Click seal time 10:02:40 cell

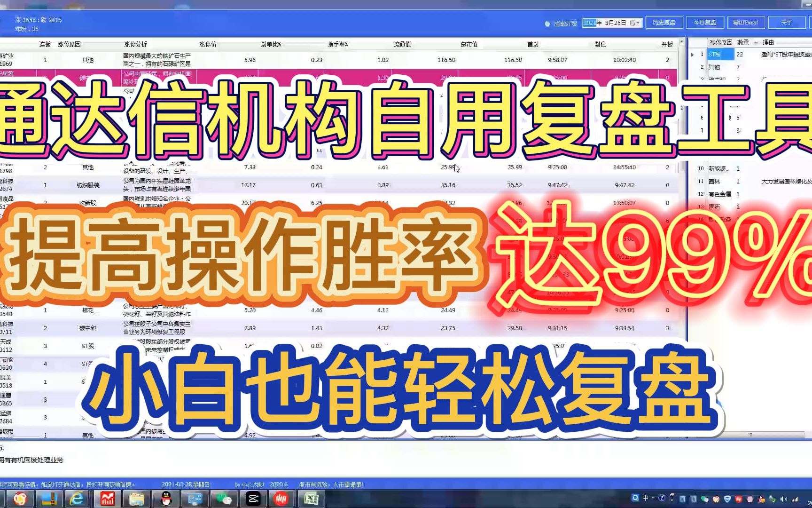point(625,60)
